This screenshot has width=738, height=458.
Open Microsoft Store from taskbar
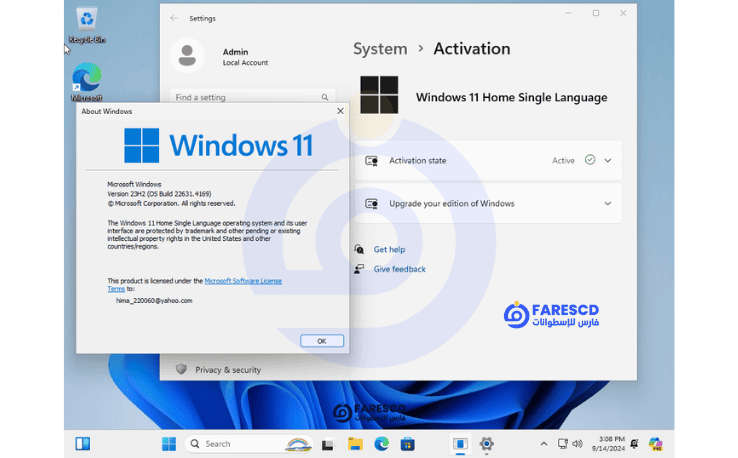click(408, 444)
